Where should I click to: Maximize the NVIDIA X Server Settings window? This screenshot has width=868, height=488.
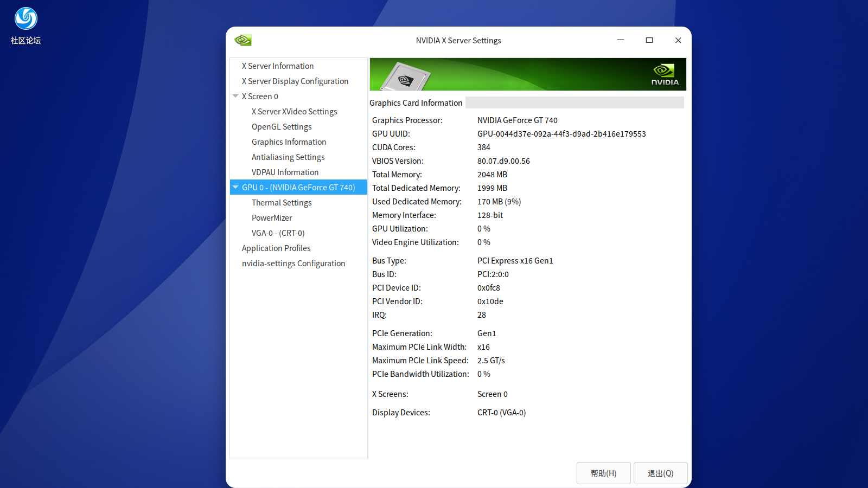[x=649, y=40]
